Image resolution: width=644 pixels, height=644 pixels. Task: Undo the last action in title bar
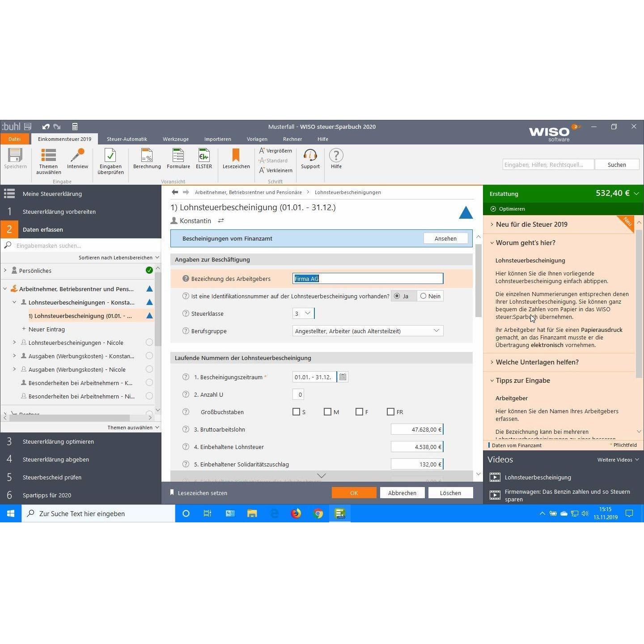point(46,127)
